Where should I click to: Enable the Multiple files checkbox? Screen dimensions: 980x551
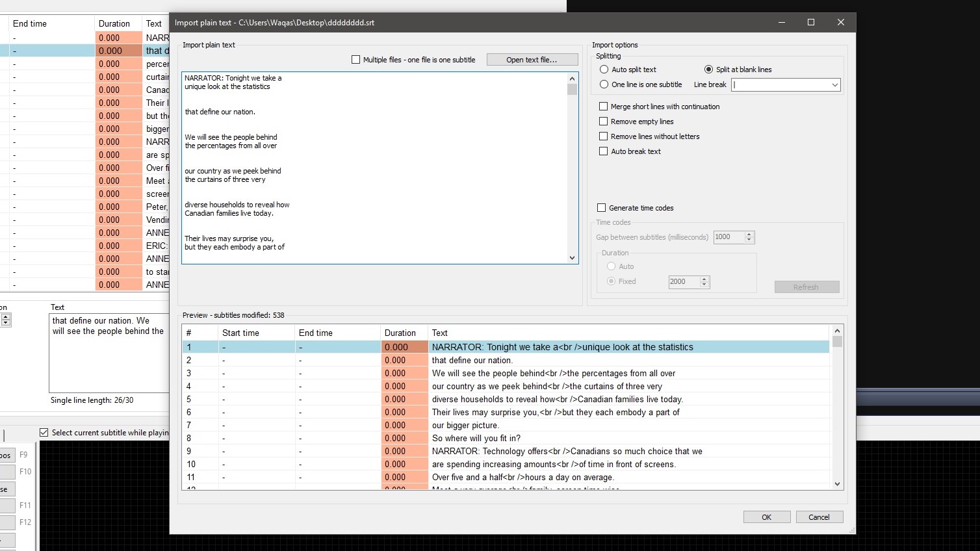(356, 59)
